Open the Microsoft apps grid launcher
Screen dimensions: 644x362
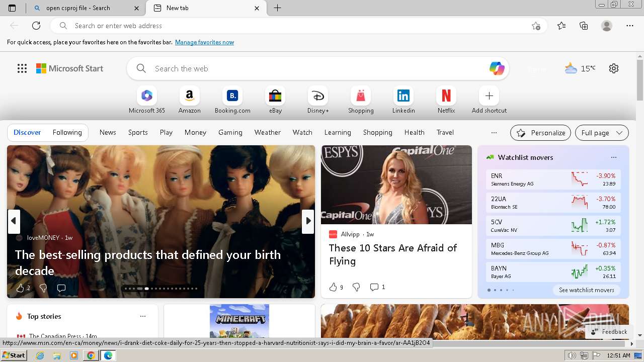[x=22, y=68]
